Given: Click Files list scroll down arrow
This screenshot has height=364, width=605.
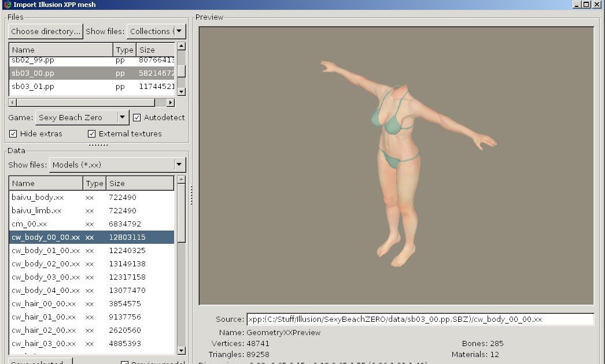Looking at the screenshot, I should (182, 92).
